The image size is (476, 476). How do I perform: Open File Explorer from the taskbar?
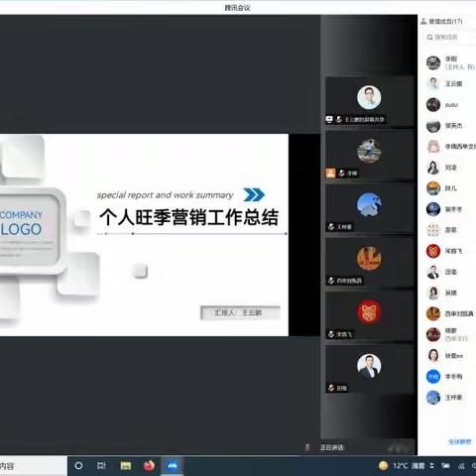(x=126, y=466)
